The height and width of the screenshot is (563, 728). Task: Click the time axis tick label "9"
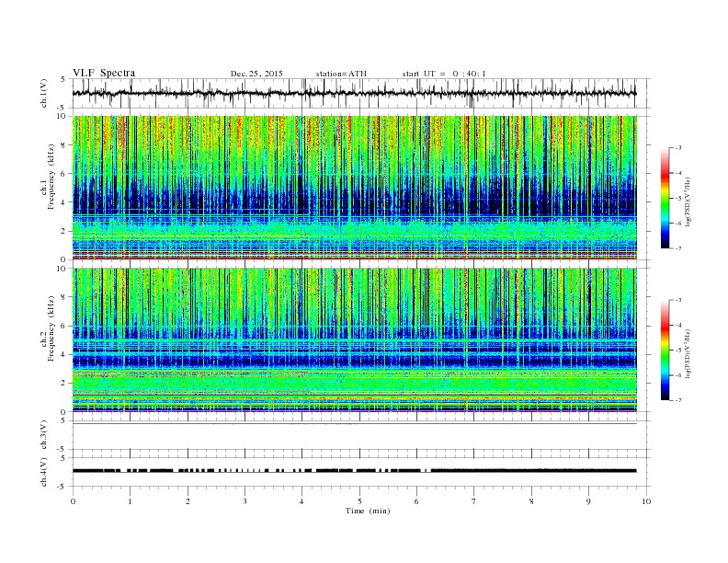tap(588, 501)
